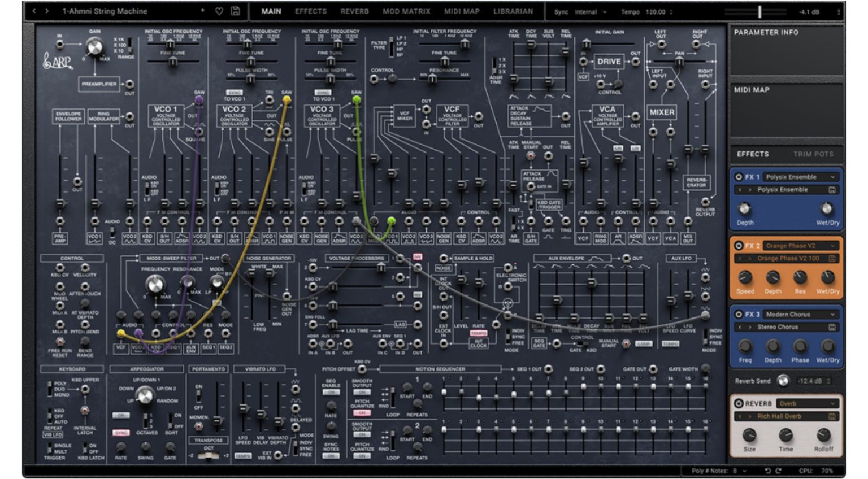
Task: Click the previous arrow on the Orange Phase V2 preset
Action: pos(741,258)
